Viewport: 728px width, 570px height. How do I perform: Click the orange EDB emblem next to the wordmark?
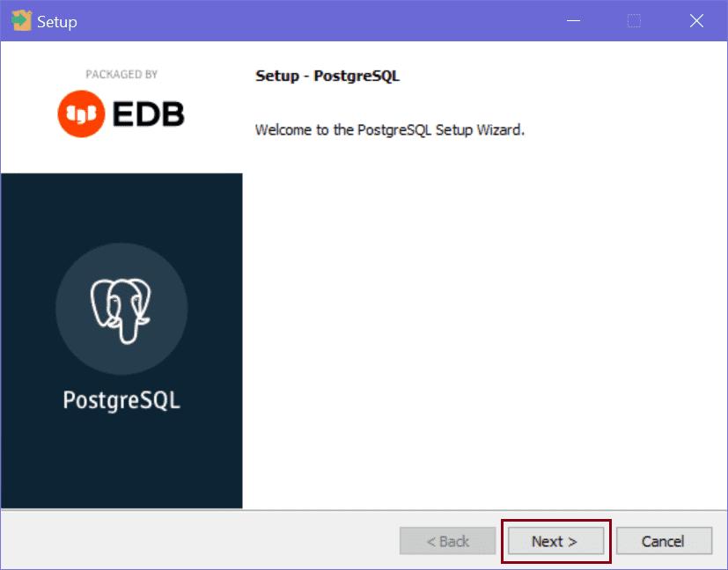click(80, 113)
